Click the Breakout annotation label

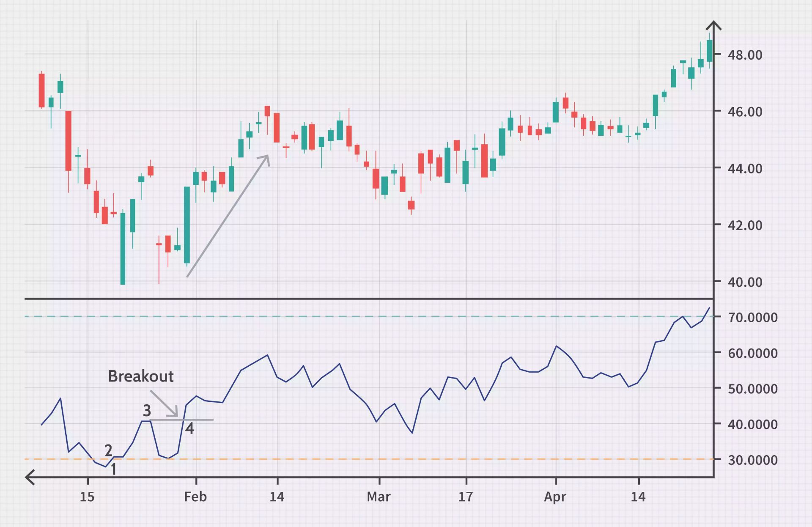[140, 376]
